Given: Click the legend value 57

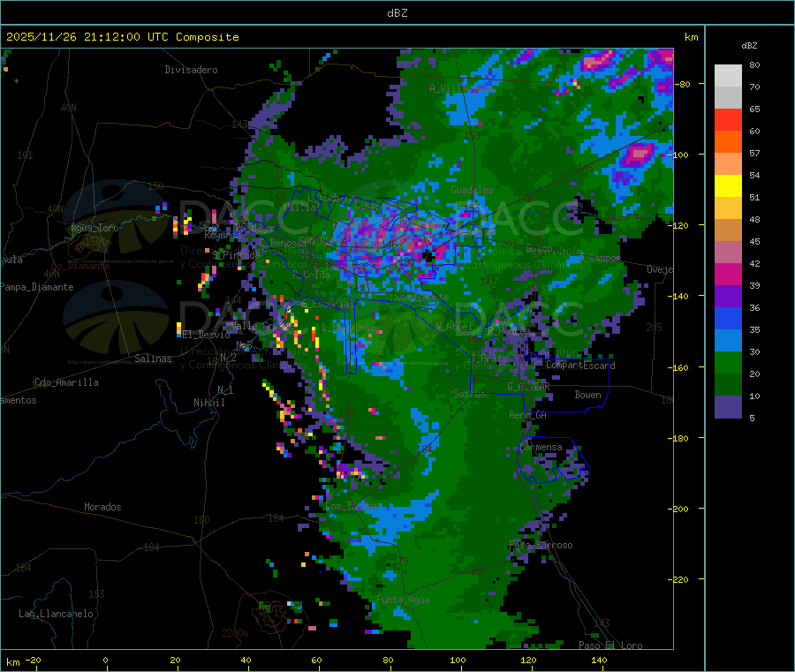Looking at the screenshot, I should click(x=754, y=153).
